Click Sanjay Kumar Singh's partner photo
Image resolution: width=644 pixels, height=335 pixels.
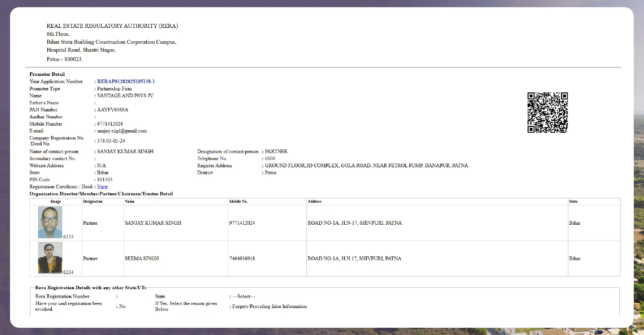(50, 222)
